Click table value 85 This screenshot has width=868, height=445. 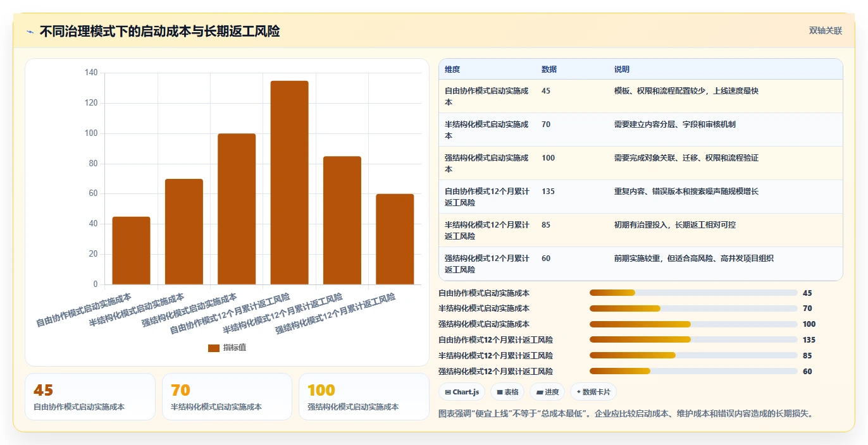pyautogui.click(x=546, y=224)
